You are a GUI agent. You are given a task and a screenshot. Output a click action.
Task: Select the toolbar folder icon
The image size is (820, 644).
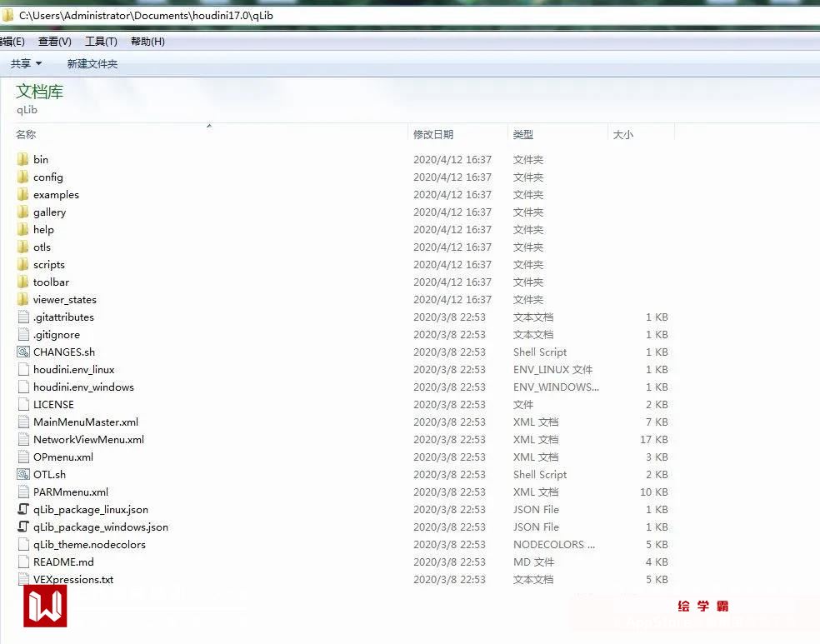coord(23,282)
